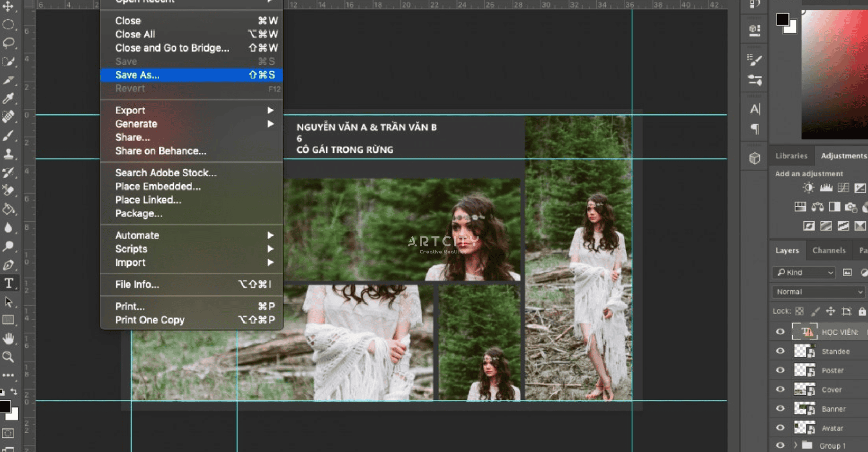
Task: Add a Brightness/Contrast adjustment
Action: (808, 188)
